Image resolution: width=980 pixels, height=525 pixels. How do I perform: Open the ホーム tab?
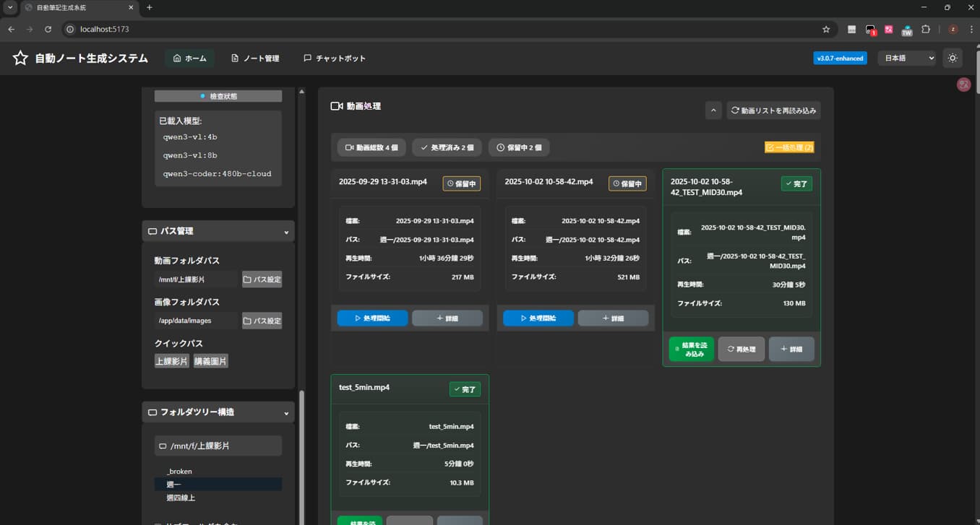(x=189, y=58)
